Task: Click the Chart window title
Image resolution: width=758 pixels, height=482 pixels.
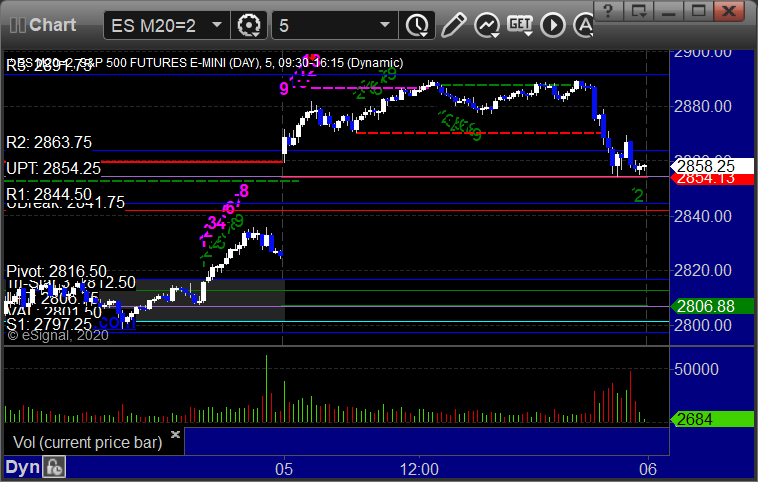Action: coord(53,25)
